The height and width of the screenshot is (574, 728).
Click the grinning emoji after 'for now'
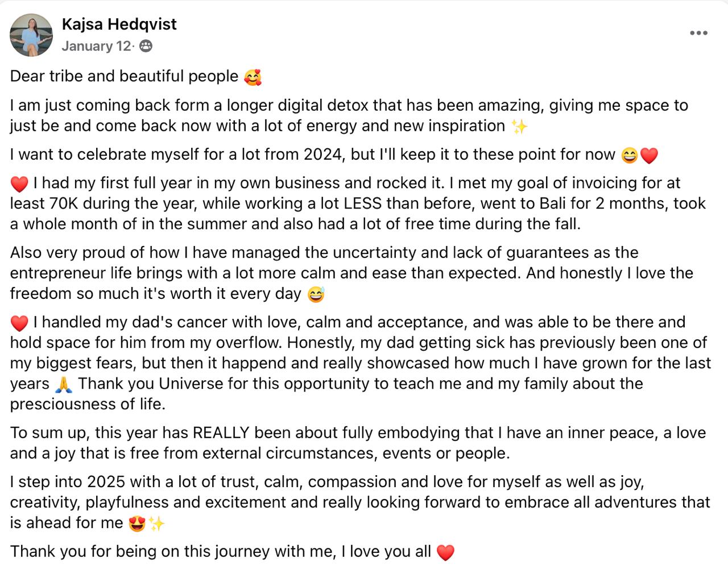(x=630, y=155)
